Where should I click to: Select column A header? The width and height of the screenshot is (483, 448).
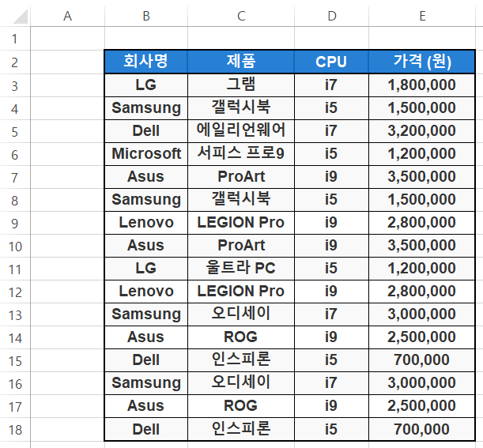[67, 16]
